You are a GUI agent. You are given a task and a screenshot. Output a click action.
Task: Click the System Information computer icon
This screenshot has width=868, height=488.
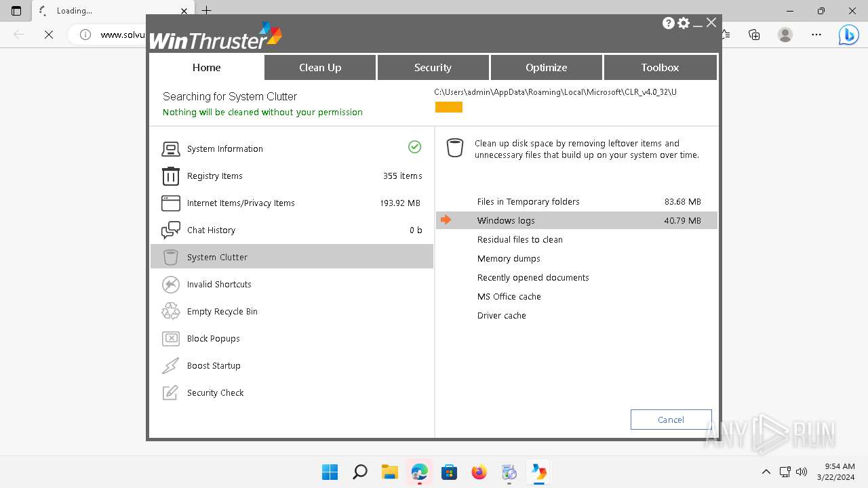click(x=171, y=149)
